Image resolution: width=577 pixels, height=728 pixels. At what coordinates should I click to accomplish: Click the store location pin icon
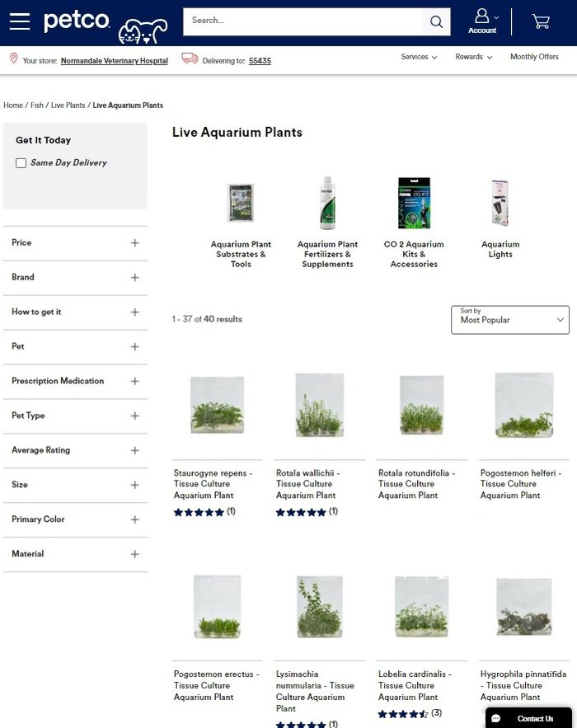[13, 59]
